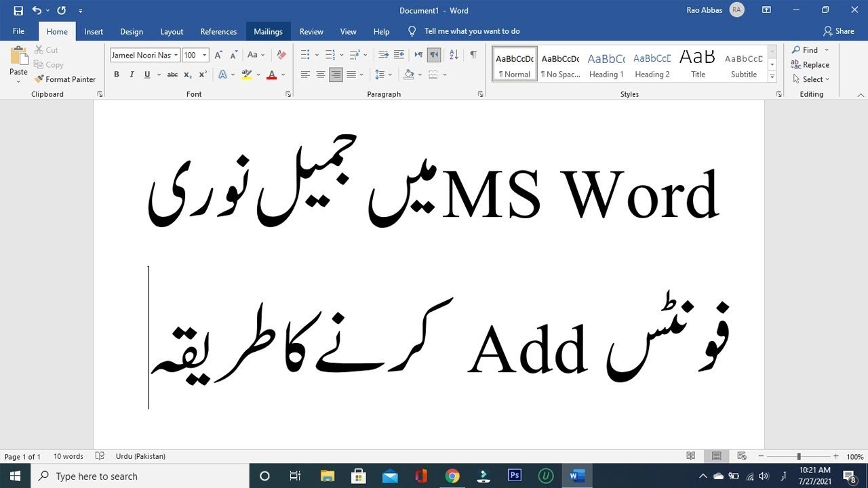Decrease font size with Shrink Font

[x=233, y=55]
